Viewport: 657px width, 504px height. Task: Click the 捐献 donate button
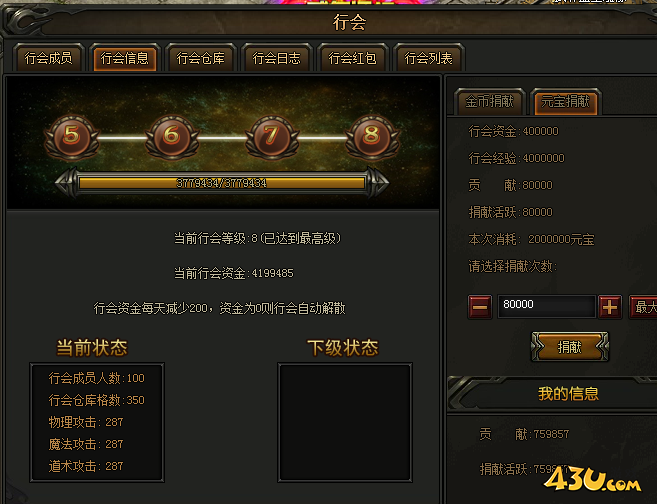(569, 347)
